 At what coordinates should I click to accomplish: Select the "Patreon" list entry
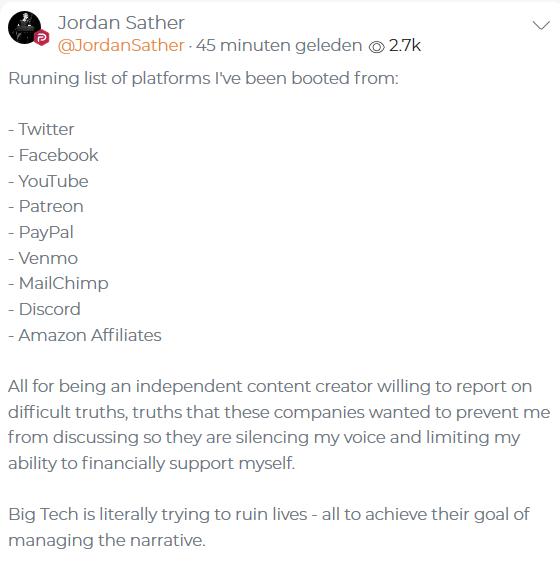click(46, 206)
